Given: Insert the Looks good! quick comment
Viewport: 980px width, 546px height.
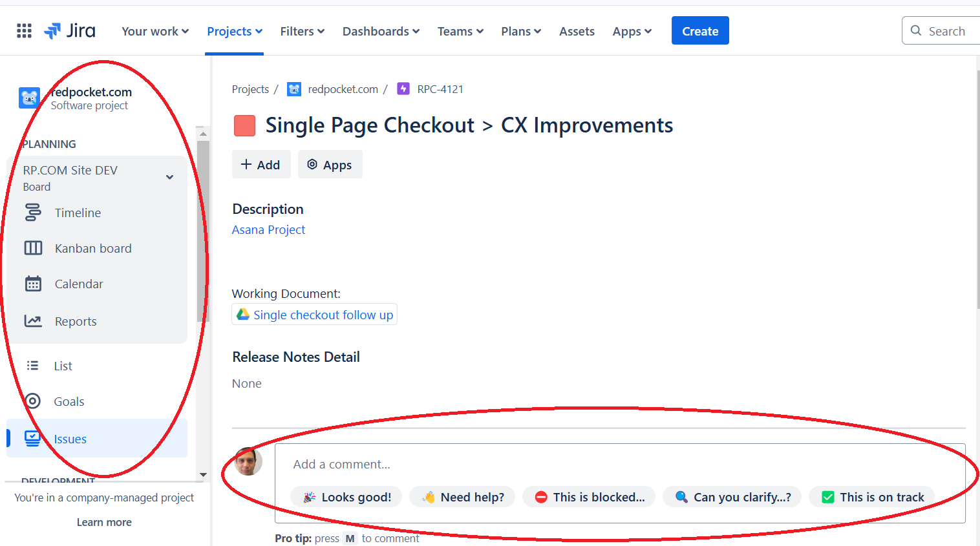Looking at the screenshot, I should point(346,497).
